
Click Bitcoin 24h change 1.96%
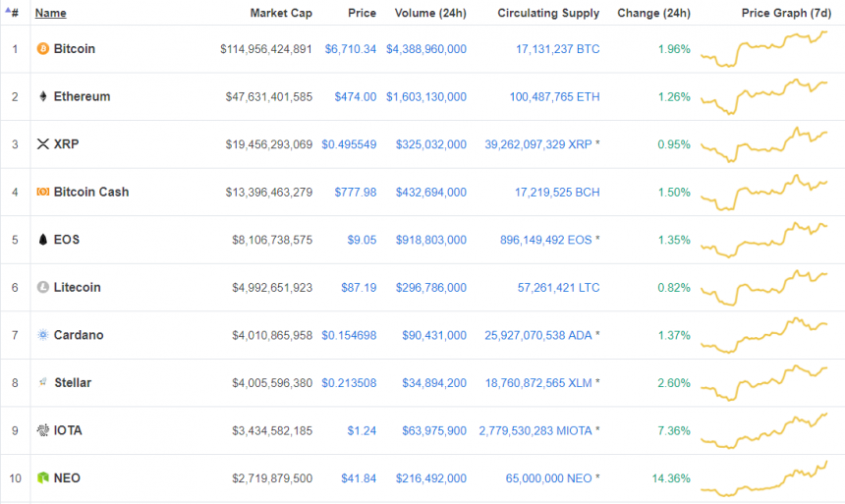click(x=674, y=49)
